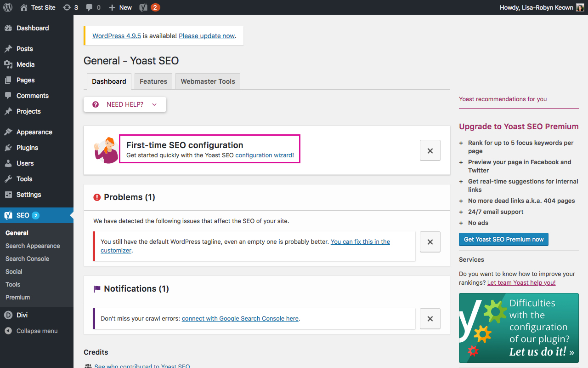
Task: Open the updates indicator showing 3
Action: (x=70, y=7)
